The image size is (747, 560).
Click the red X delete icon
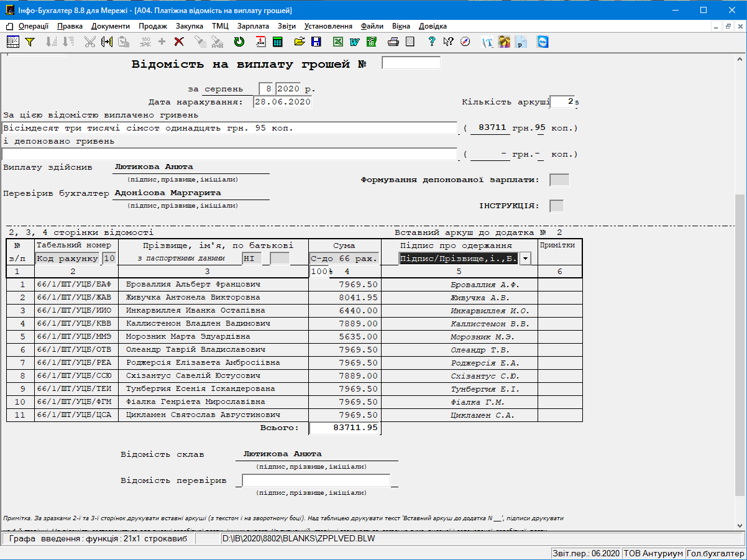179,42
